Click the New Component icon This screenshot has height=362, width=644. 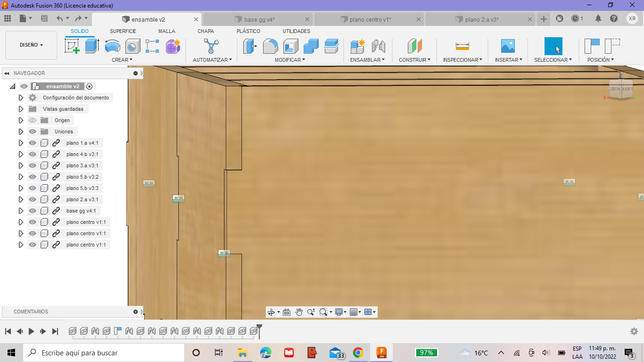(x=358, y=46)
